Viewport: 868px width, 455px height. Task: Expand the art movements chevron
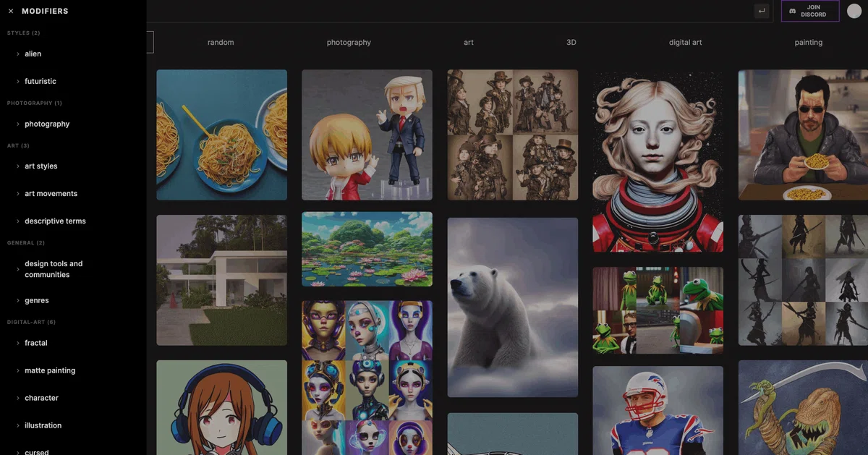pyautogui.click(x=18, y=194)
